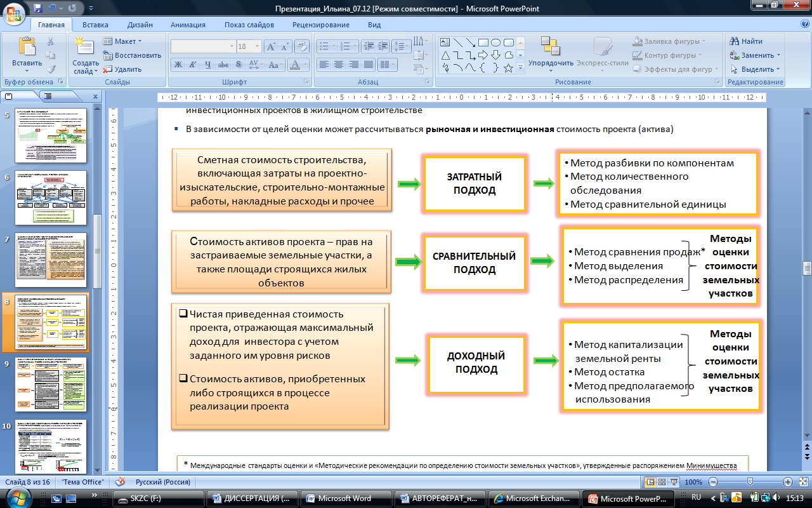812x508 pixels.
Task: Align text left
Action: point(324,65)
